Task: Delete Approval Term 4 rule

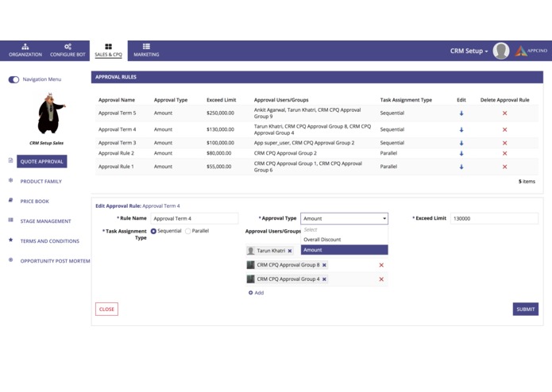Action: [504, 129]
